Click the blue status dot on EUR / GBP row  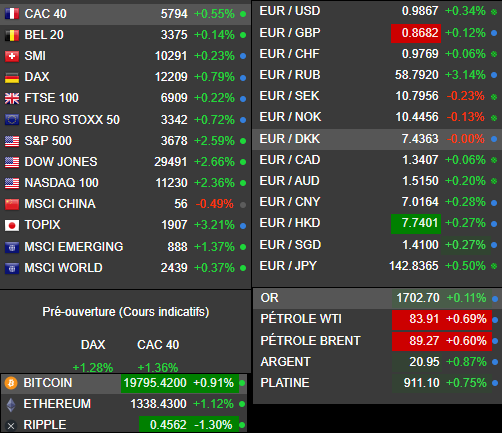(494, 33)
